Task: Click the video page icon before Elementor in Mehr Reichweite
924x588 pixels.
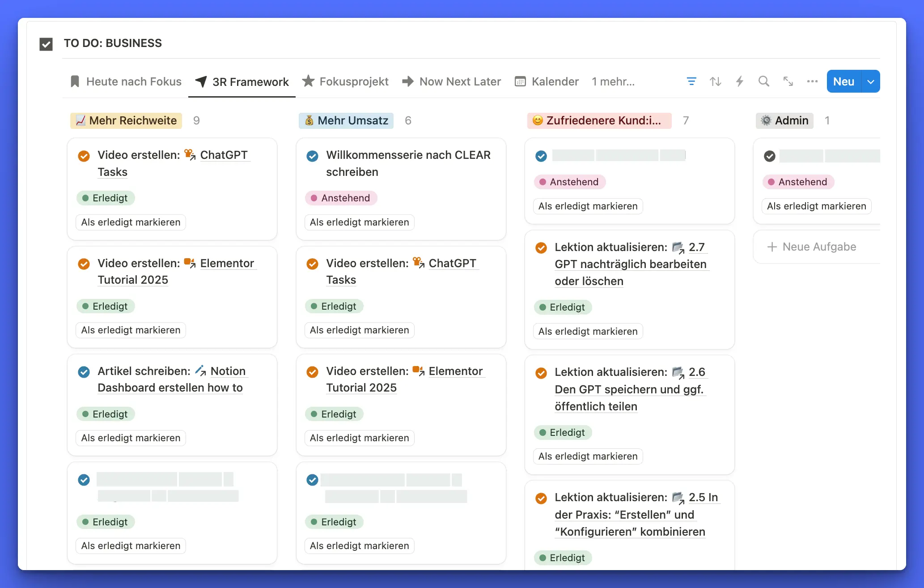Action: coord(190,263)
